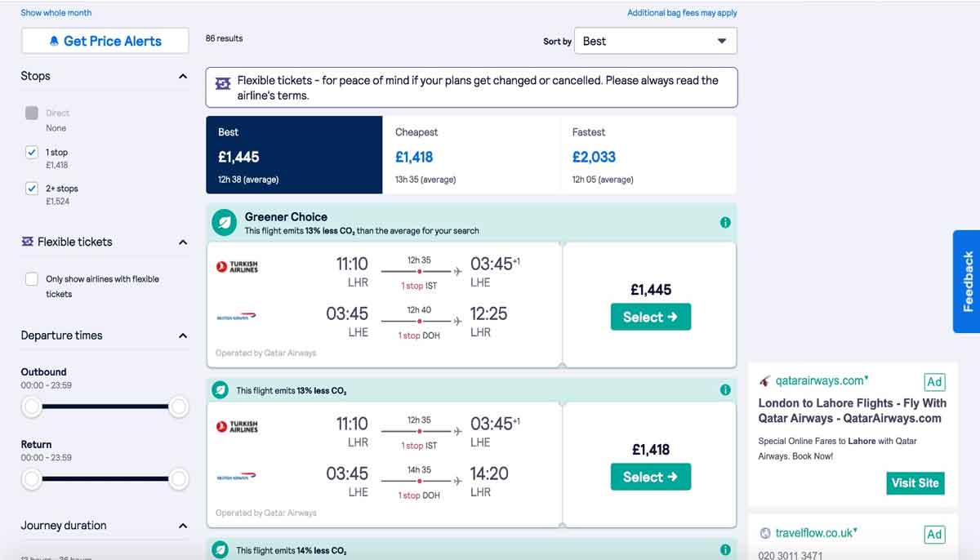Click the Qatar Airways ad logo icon
The width and height of the screenshot is (980, 560).
[x=764, y=381]
